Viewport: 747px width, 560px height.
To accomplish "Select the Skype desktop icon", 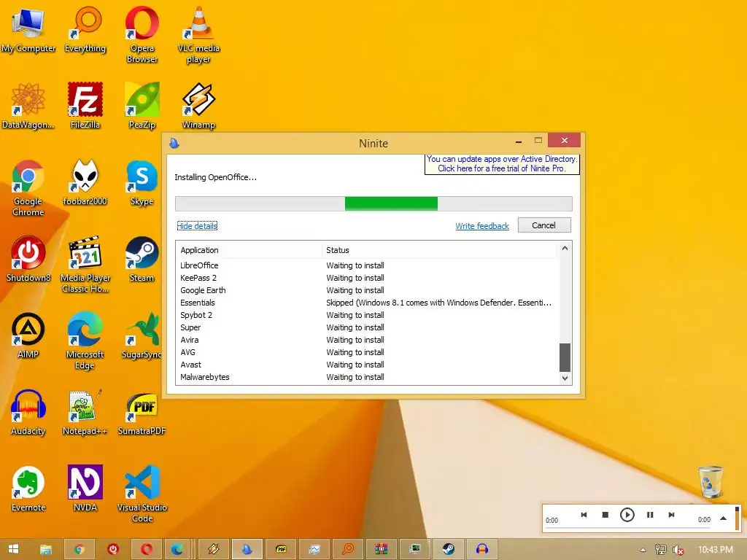I will click(x=142, y=183).
